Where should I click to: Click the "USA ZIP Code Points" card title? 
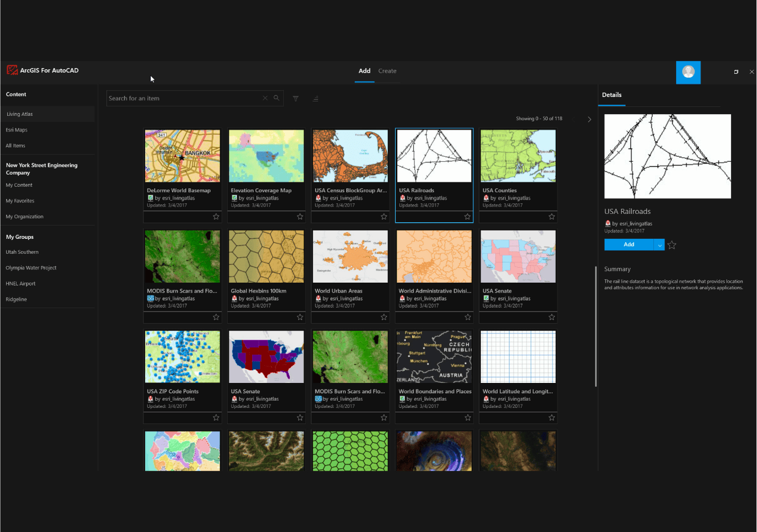173,391
